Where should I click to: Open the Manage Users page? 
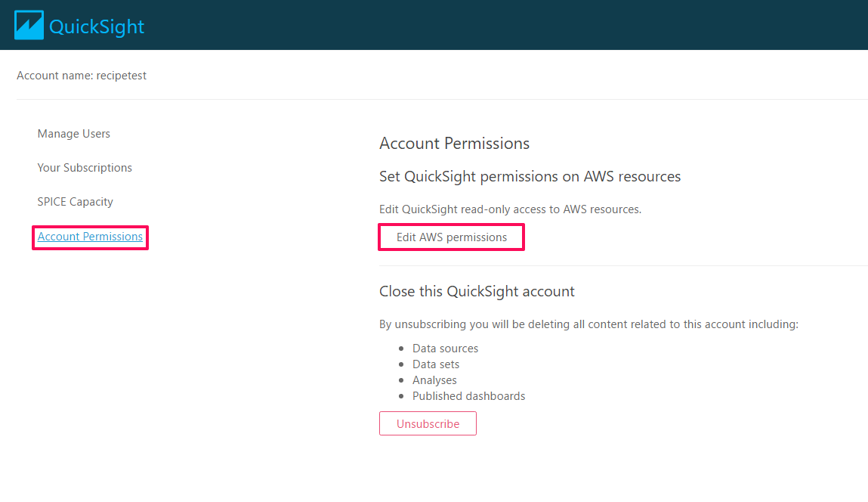coord(74,134)
